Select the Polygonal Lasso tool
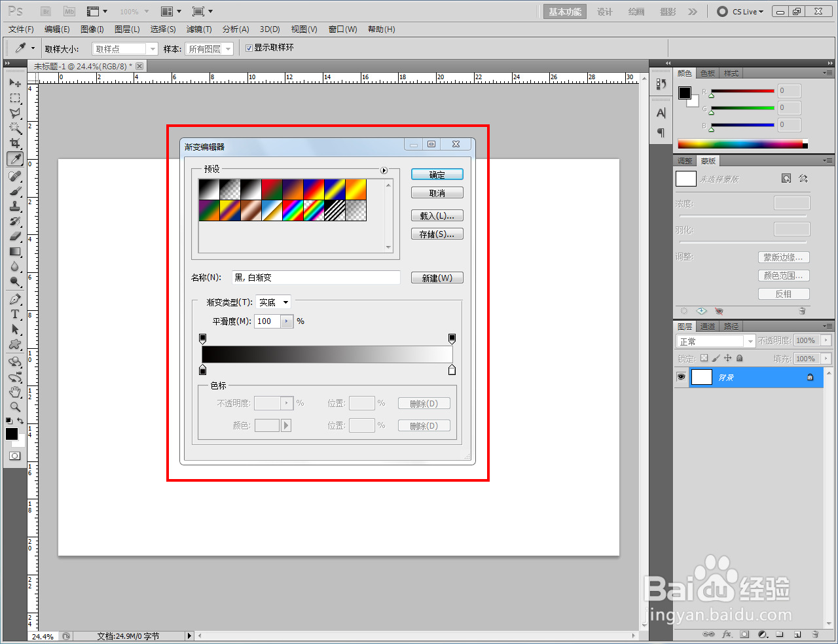This screenshot has width=838, height=644. (15, 113)
